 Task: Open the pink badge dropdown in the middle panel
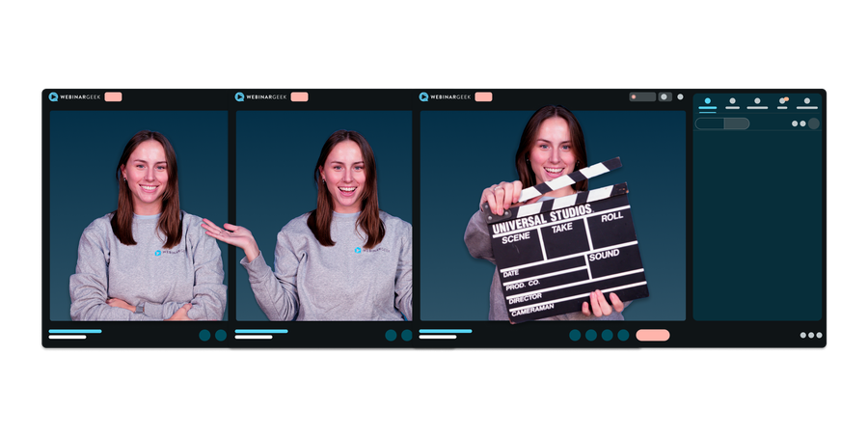tap(299, 96)
